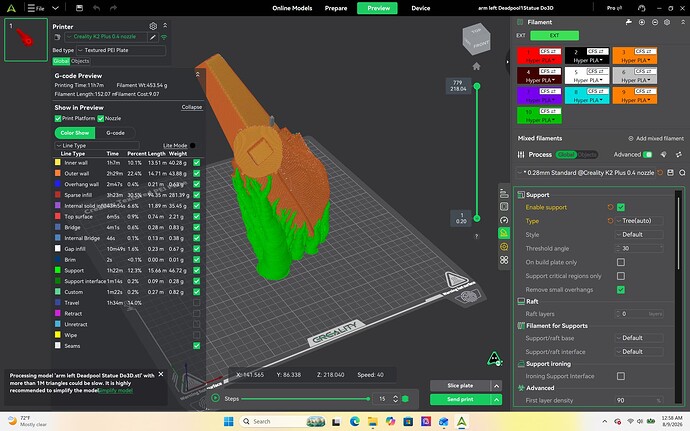
Task: Switch printer panel to Objects tab
Action: pos(80,61)
